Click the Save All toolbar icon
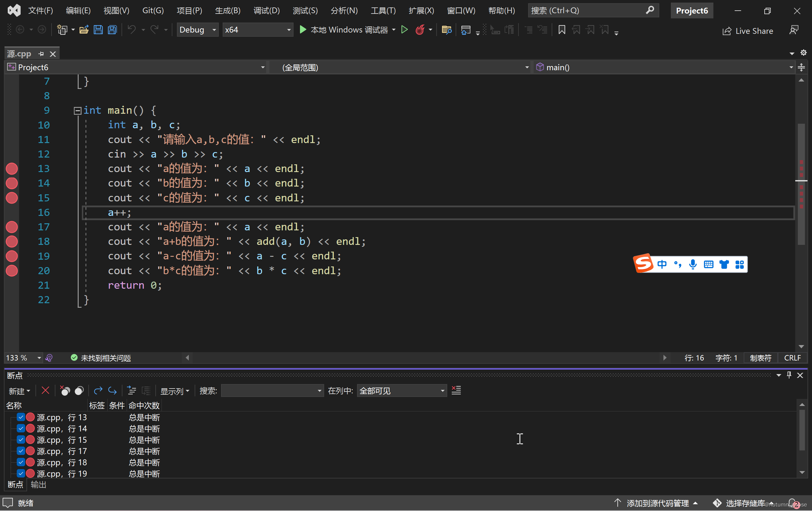The width and height of the screenshot is (812, 511). point(112,30)
